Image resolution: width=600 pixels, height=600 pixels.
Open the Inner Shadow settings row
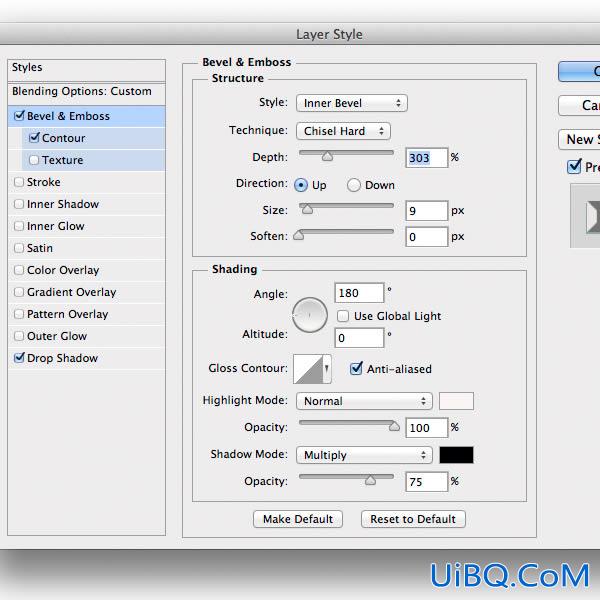coord(86,204)
